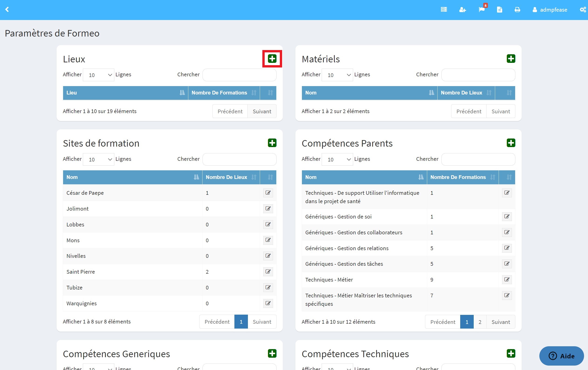Viewport: 588px width, 370px height.
Task: Add a new Sites de formation entry
Action: 272,143
